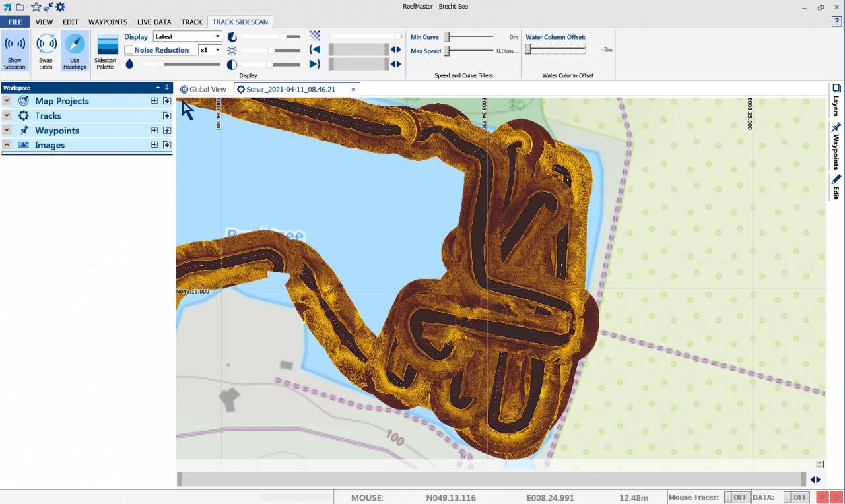Viewport: 845px width, 504px height.
Task: Switch to the Global View tab
Action: (203, 90)
